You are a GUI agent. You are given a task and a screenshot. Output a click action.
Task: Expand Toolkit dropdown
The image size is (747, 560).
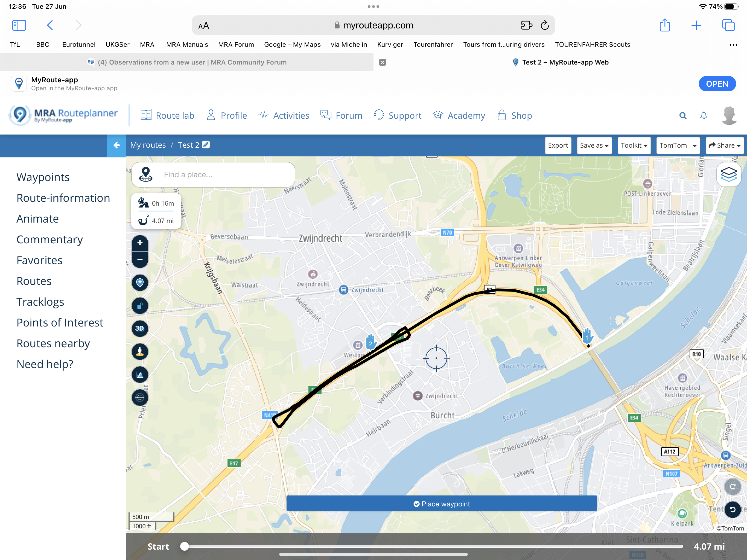pos(634,145)
